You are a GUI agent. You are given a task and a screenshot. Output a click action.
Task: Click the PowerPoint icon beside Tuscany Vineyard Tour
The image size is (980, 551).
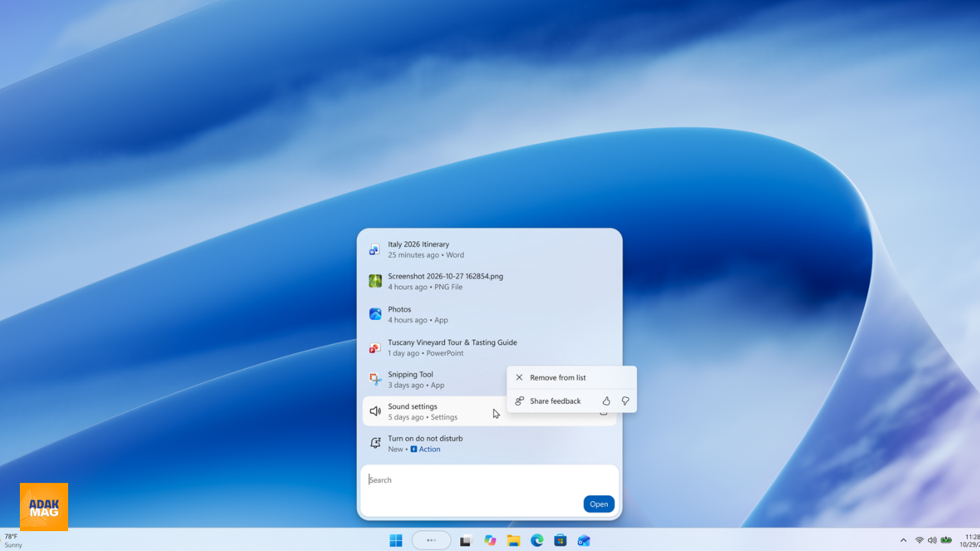pos(375,347)
